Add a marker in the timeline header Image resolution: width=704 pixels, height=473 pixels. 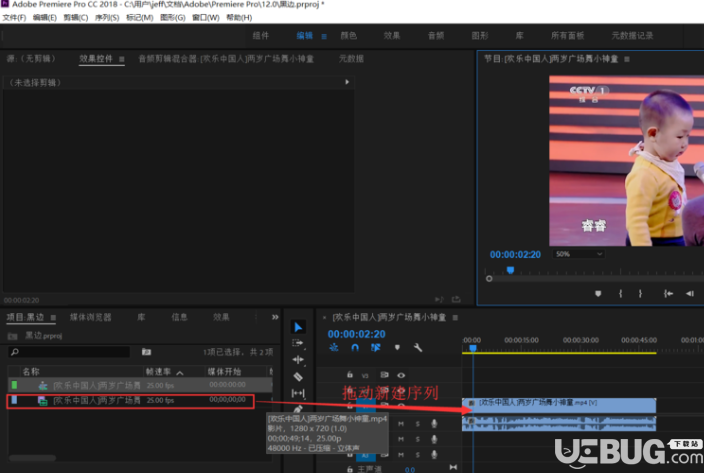[x=397, y=347]
